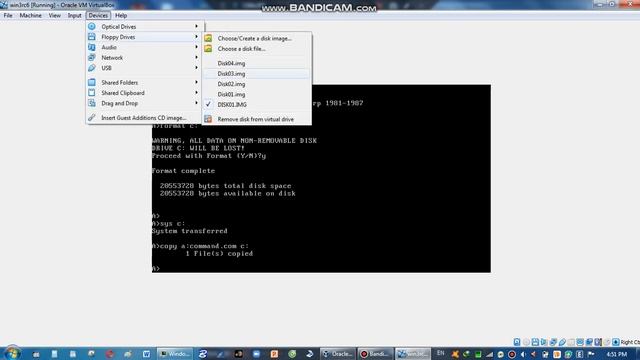Viewport: 640px width, 360px height.
Task: Click the EN language indicator
Action: [440, 353]
